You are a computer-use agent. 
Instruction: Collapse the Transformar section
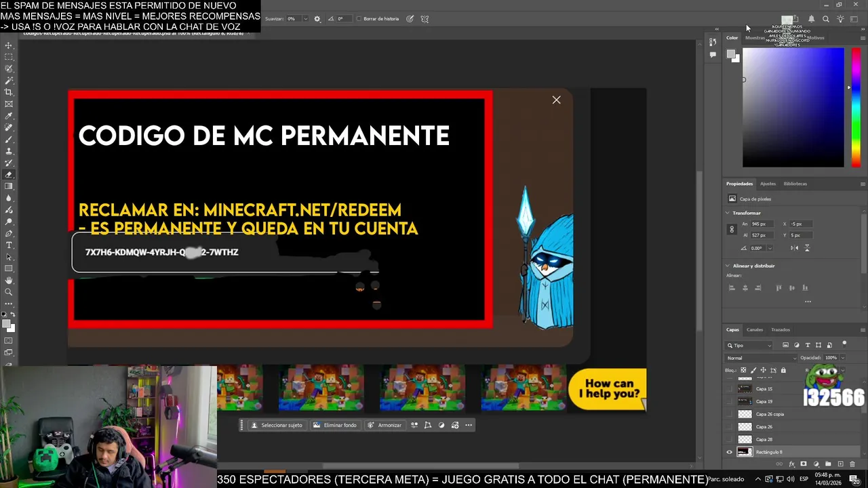[x=728, y=213]
